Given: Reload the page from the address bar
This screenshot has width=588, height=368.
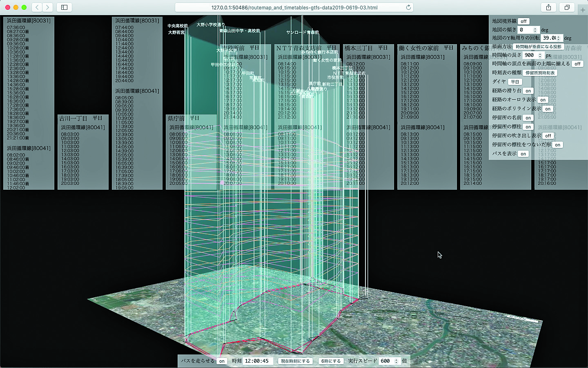Looking at the screenshot, I should (408, 7).
